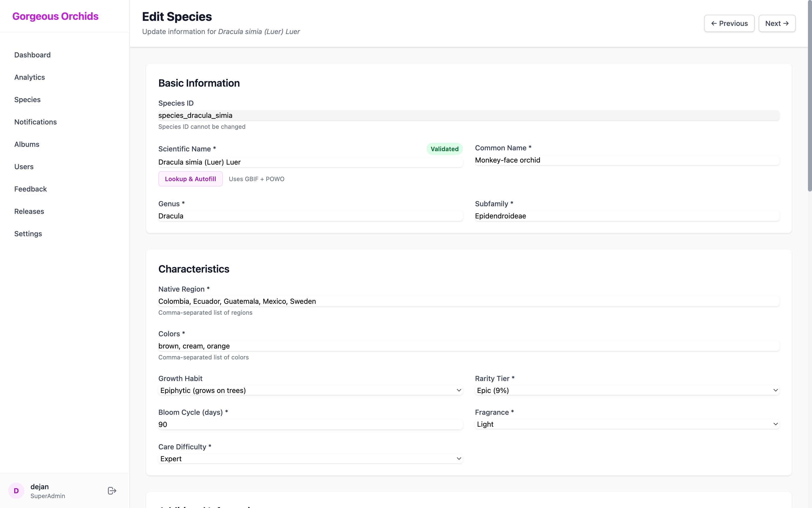This screenshot has height=508, width=812.
Task: Go to the Previous species
Action: click(729, 23)
